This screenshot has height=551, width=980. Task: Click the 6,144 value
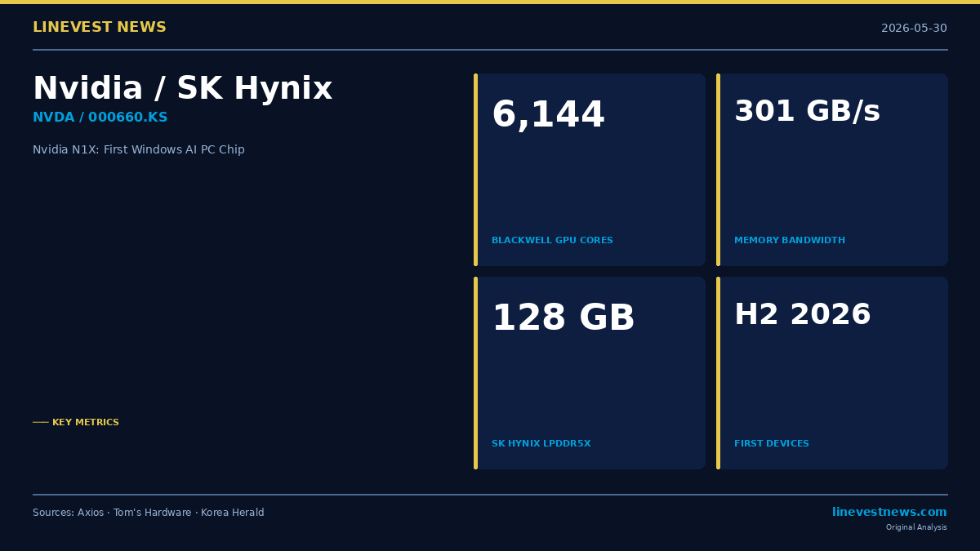tap(548, 115)
